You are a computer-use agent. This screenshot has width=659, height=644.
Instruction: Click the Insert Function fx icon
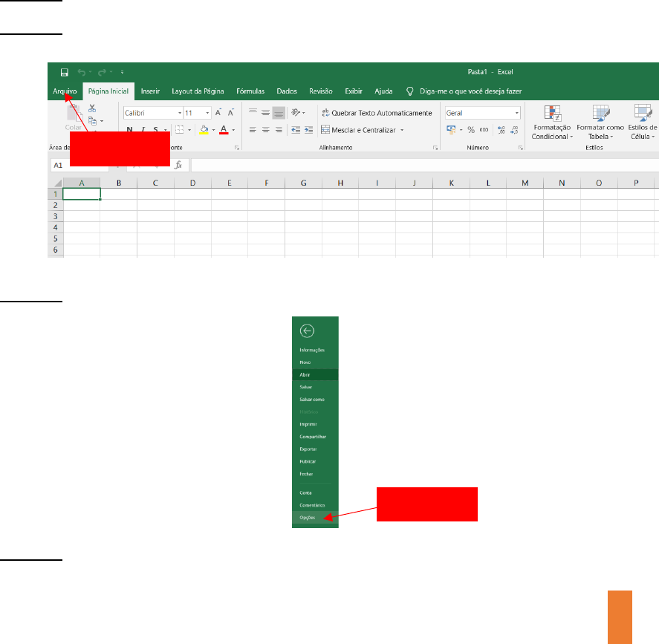178,165
